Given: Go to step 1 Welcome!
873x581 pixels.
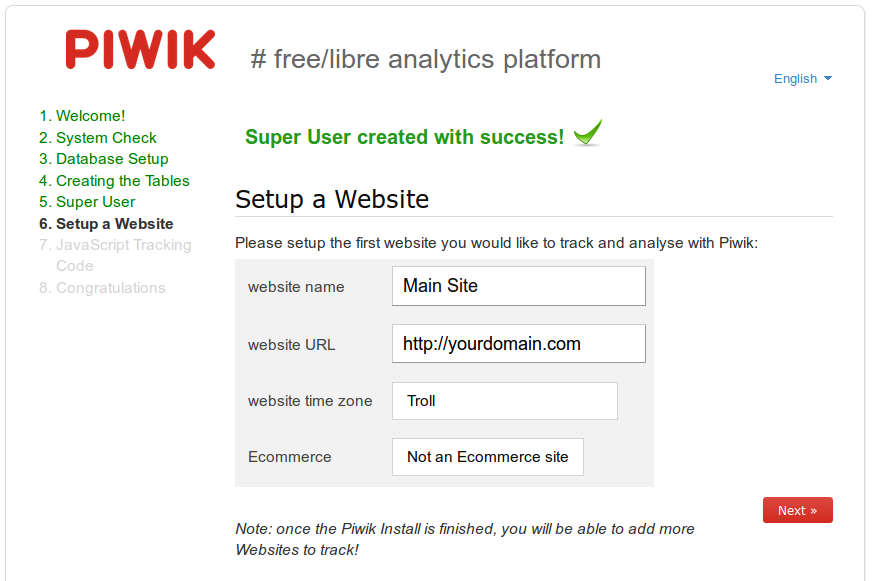Looking at the screenshot, I should pos(82,116).
